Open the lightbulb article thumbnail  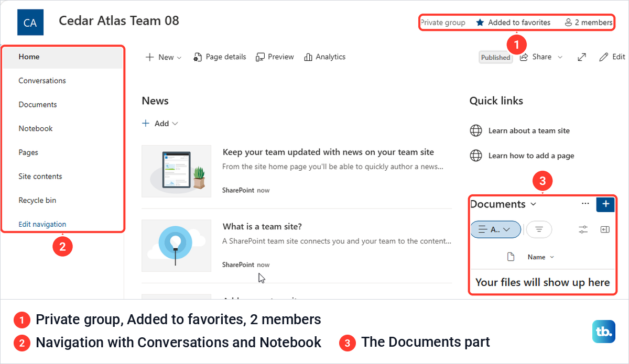[177, 246]
